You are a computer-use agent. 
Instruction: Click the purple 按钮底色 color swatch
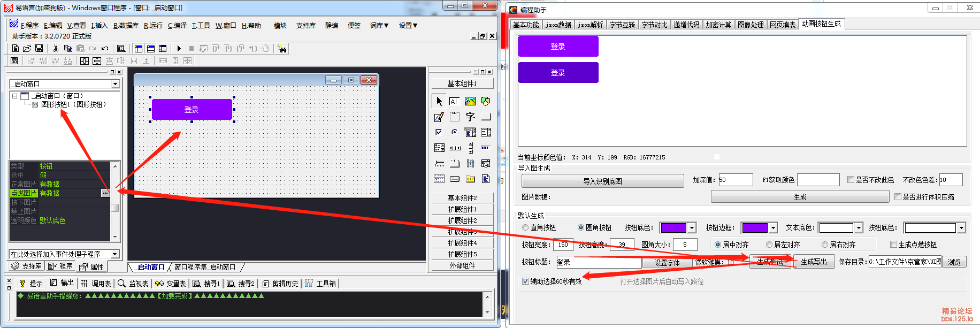[673, 228]
